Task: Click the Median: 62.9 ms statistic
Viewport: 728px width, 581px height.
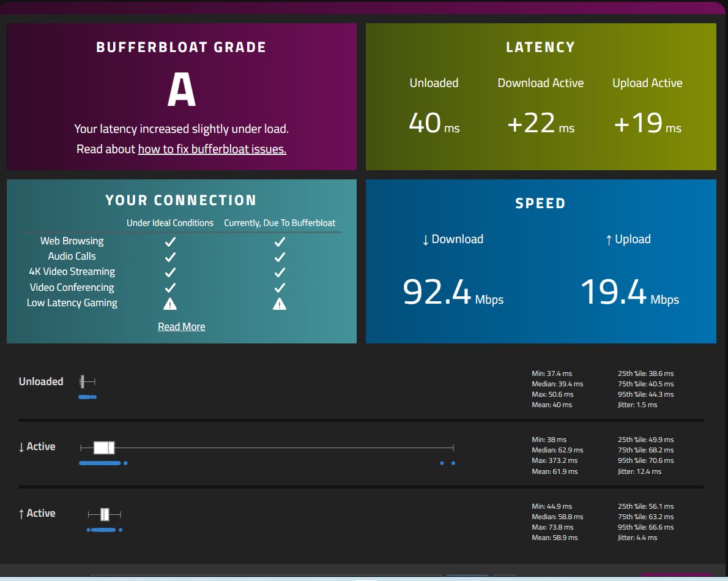Action: click(x=557, y=450)
